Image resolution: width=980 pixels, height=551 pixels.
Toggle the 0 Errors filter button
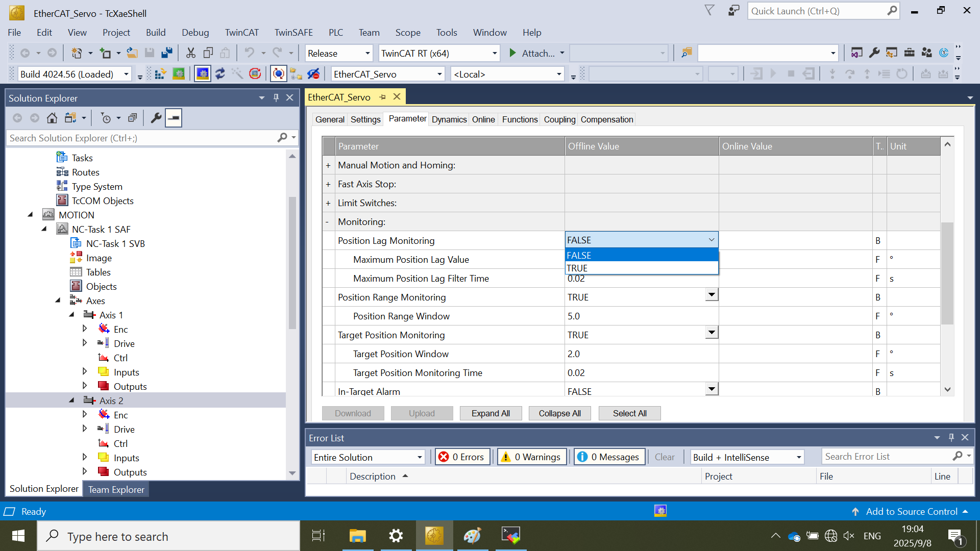pyautogui.click(x=462, y=457)
